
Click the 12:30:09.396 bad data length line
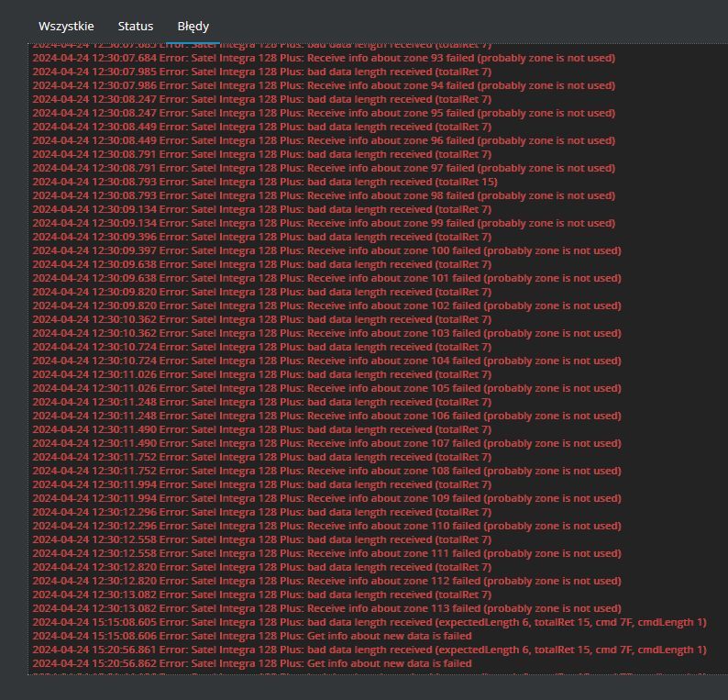click(262, 237)
